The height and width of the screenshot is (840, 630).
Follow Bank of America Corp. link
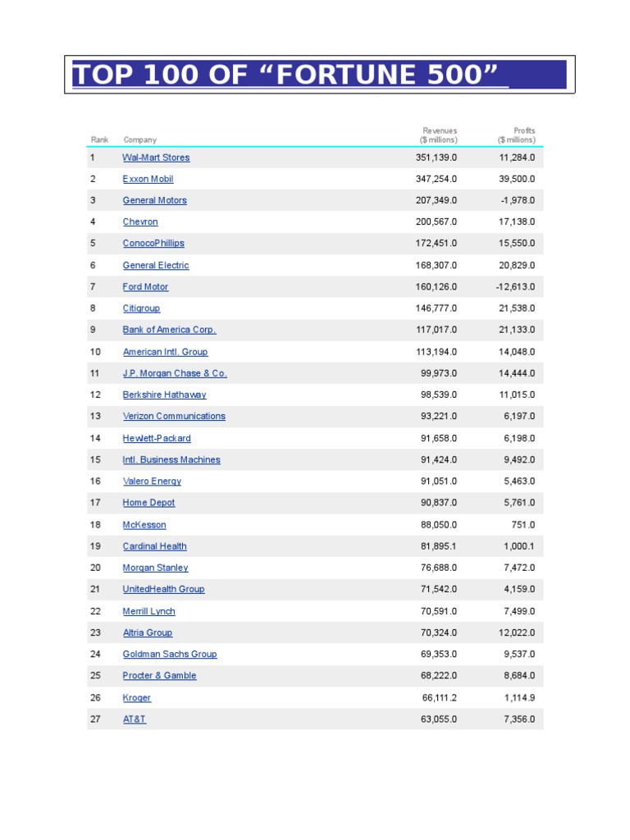coord(169,330)
